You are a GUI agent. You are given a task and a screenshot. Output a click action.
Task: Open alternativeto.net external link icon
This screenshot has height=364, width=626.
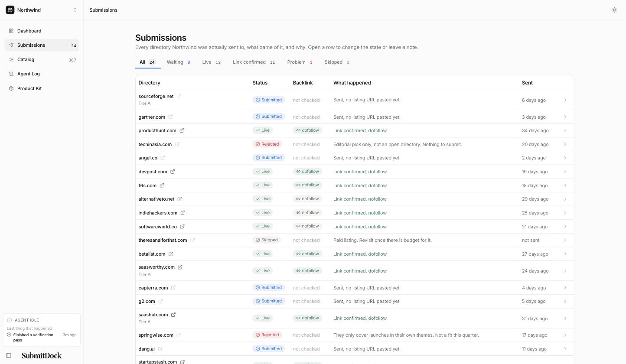pos(180,199)
